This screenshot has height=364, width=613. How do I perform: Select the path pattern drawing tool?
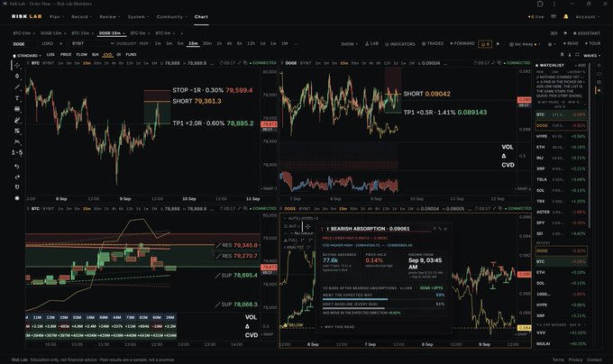(17, 141)
